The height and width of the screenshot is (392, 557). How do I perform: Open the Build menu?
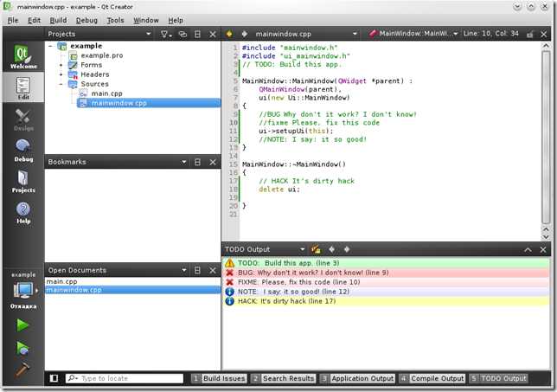(x=58, y=20)
